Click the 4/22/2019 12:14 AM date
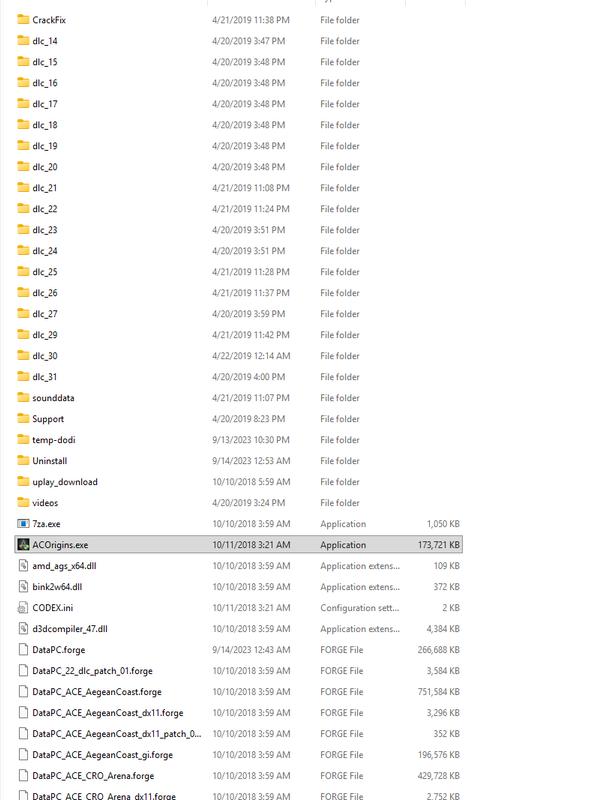The image size is (592, 800). (x=251, y=356)
